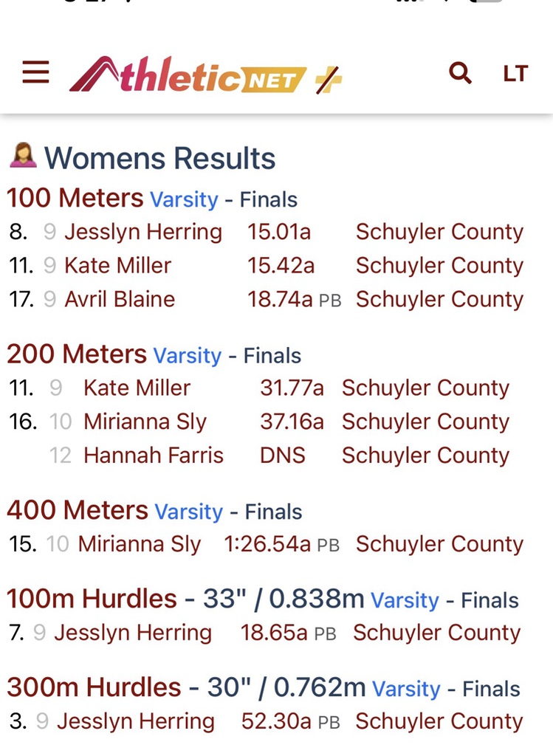Tap the AthleticNET logo
This screenshot has height=756, width=553.
(188, 74)
